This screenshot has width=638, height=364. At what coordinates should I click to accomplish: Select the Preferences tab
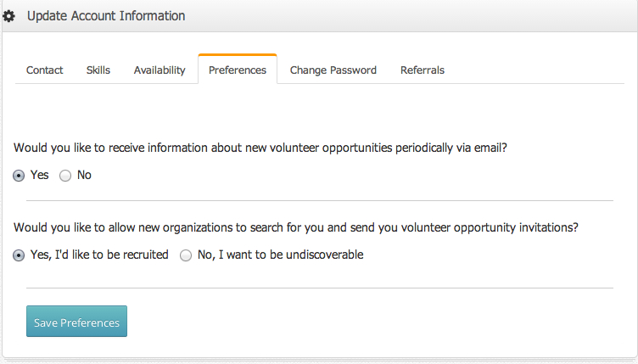238,70
